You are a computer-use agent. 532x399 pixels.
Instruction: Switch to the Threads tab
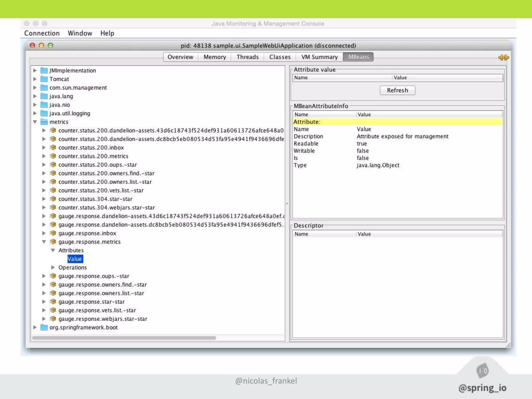[247, 57]
